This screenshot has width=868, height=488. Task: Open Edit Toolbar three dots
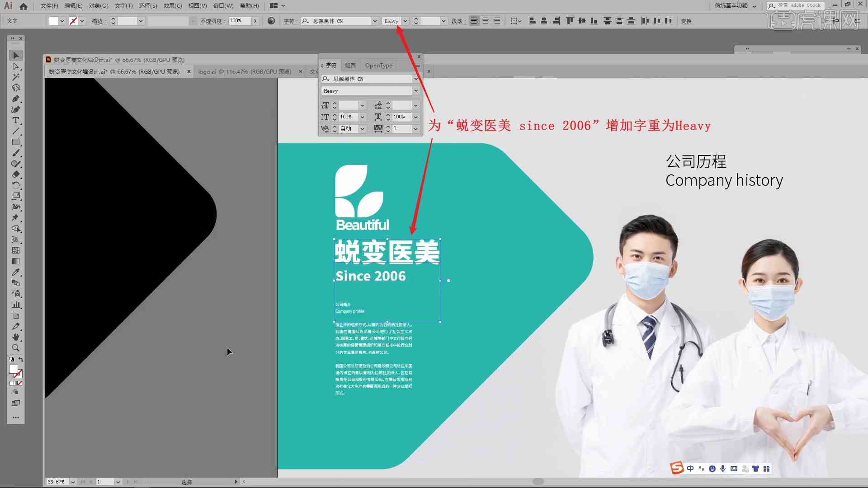click(16, 418)
